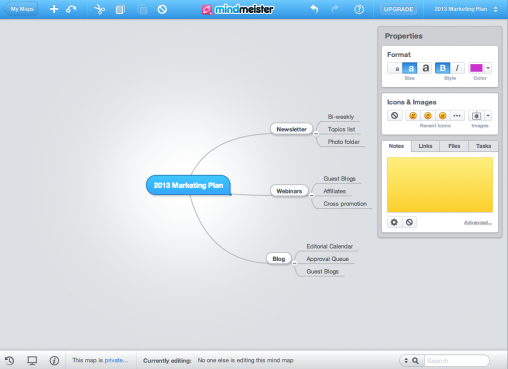Switch to the Notes tab

coord(396,146)
